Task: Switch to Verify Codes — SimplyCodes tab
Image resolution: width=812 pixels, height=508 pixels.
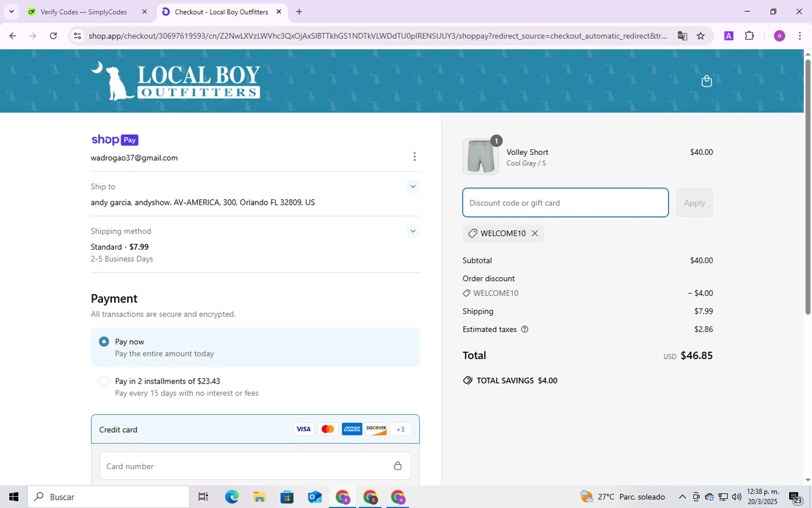Action: (84, 11)
